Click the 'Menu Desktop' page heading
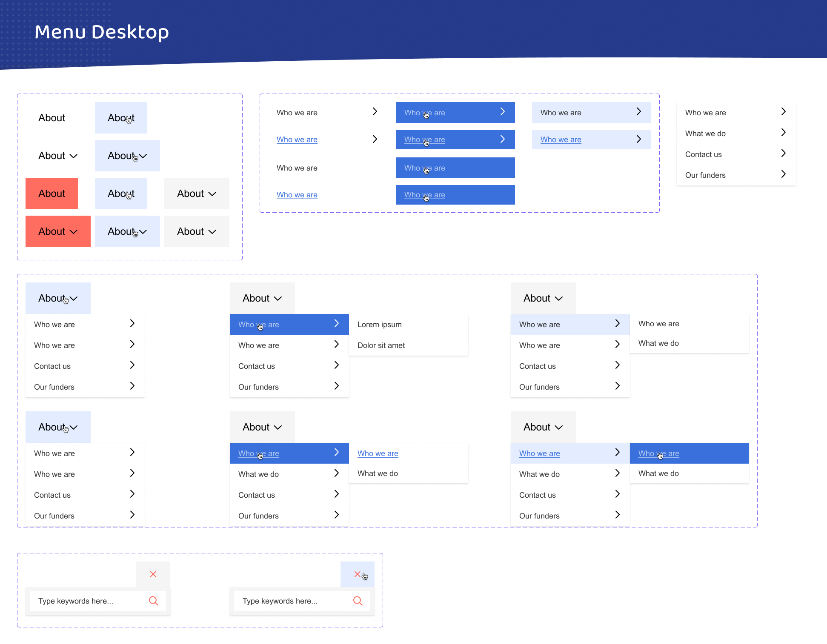This screenshot has width=827, height=644. click(x=102, y=32)
